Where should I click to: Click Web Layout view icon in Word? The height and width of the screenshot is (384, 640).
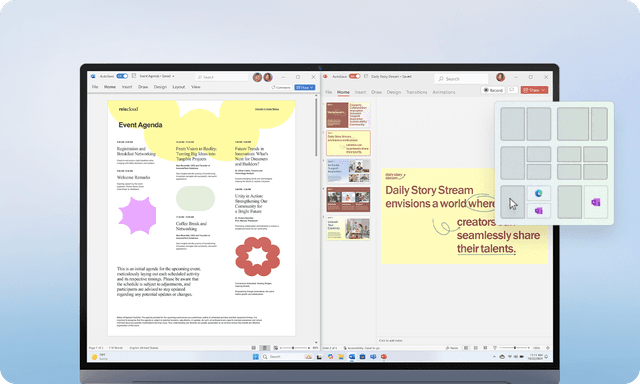276,348
